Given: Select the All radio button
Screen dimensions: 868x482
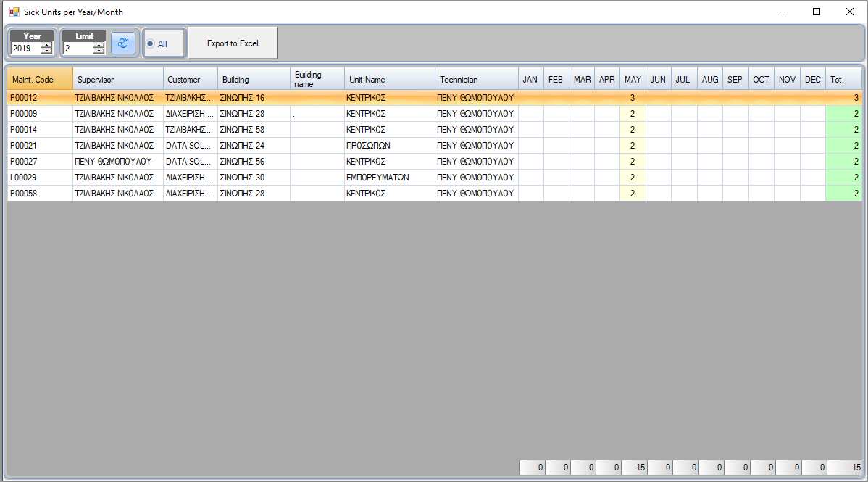Looking at the screenshot, I should pos(150,44).
